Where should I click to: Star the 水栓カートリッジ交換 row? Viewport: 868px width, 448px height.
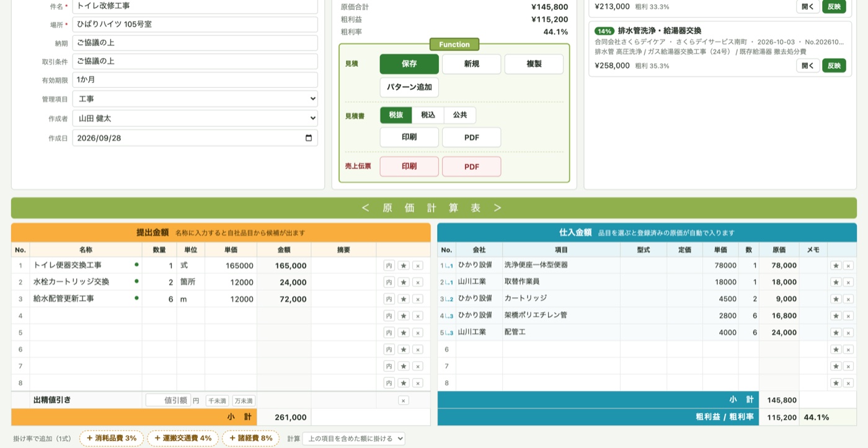(404, 282)
